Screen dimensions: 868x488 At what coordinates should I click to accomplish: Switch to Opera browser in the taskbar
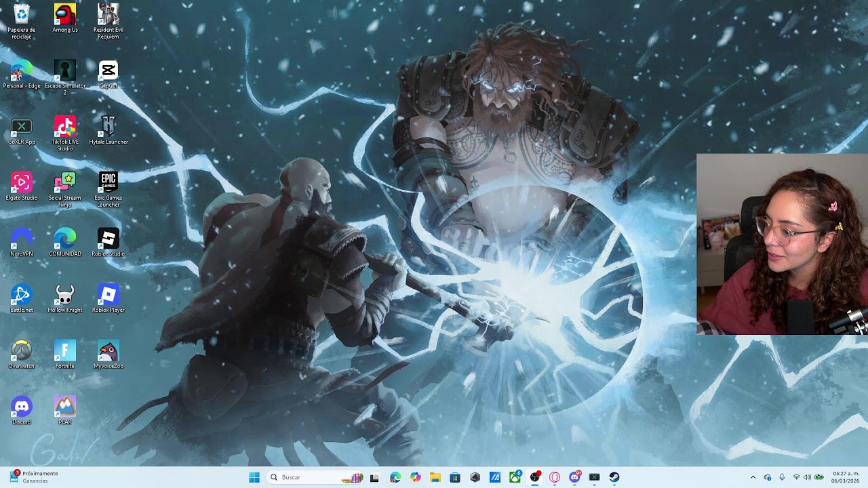(555, 477)
